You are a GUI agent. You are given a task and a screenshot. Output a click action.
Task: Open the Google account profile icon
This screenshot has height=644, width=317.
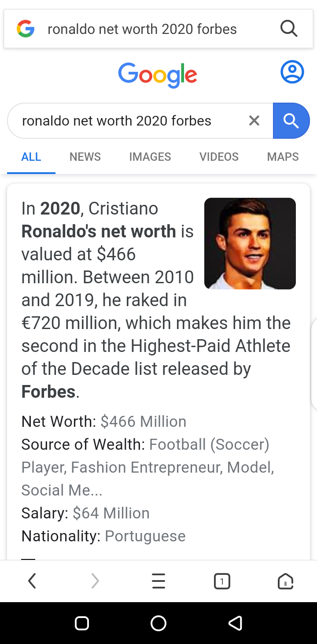pyautogui.click(x=292, y=72)
